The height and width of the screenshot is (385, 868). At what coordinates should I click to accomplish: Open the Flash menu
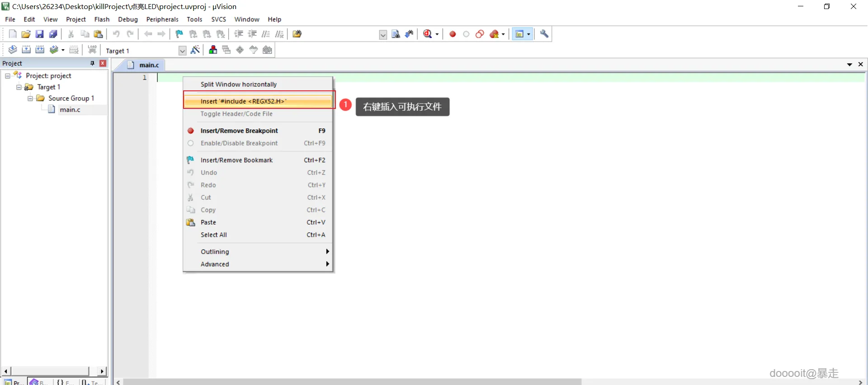[x=102, y=19]
